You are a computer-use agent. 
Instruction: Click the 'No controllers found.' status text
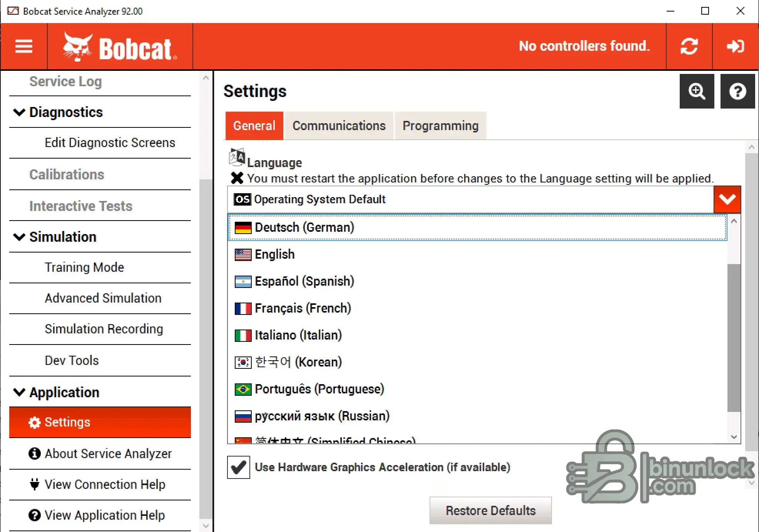[584, 46]
